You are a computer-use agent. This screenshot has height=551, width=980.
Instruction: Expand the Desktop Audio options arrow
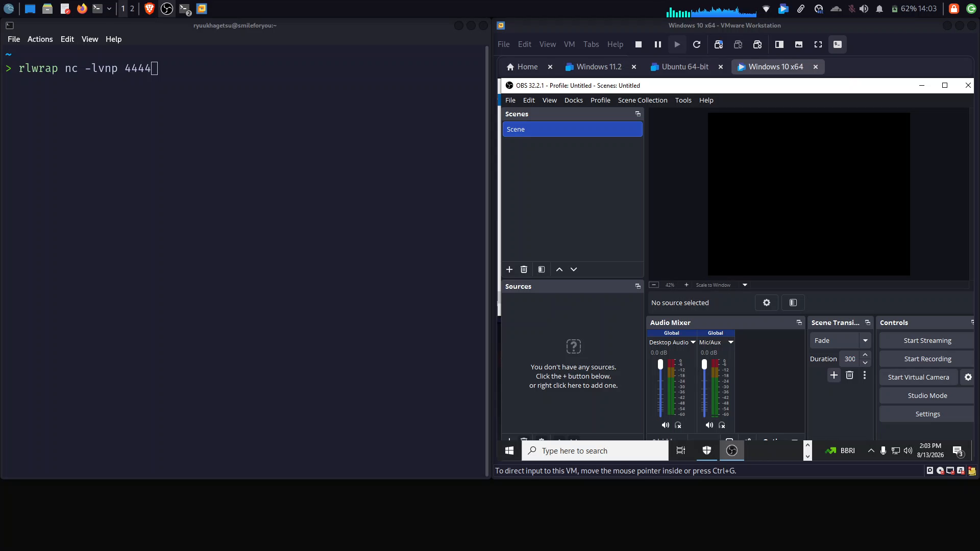(693, 342)
